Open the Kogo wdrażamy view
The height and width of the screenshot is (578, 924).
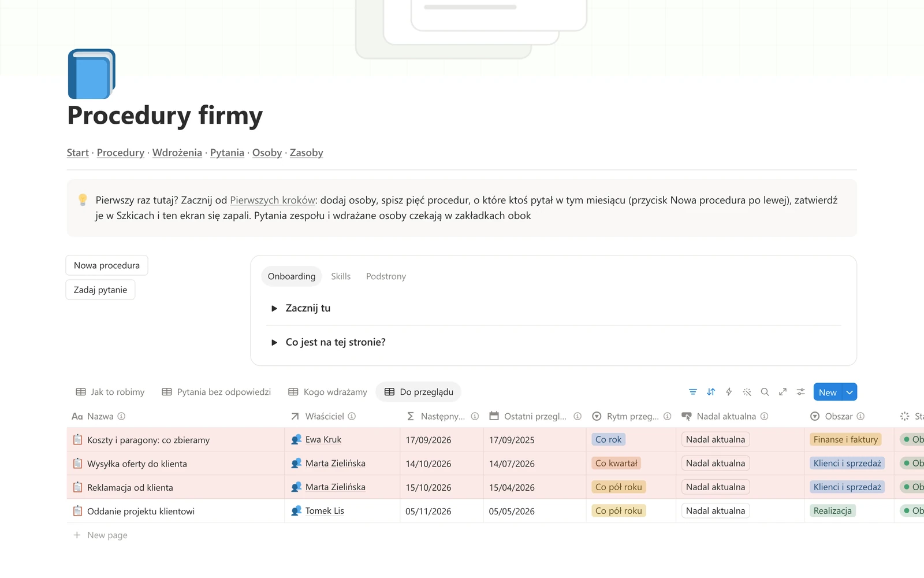click(328, 392)
